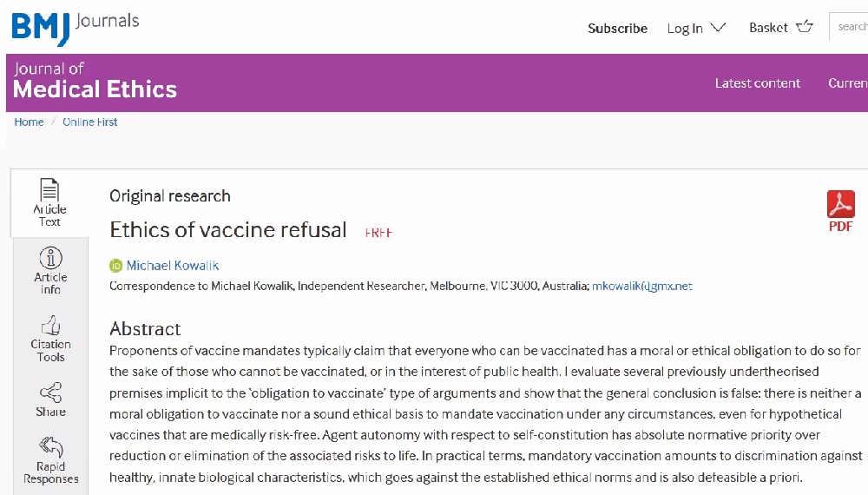Click the mkowalik@gmx.net email link
This screenshot has width=868, height=495.
642,287
